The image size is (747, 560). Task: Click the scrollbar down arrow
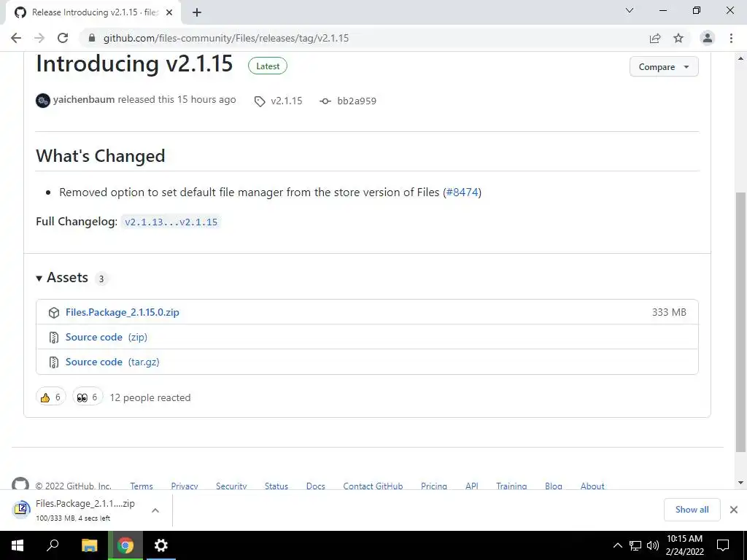(740, 483)
